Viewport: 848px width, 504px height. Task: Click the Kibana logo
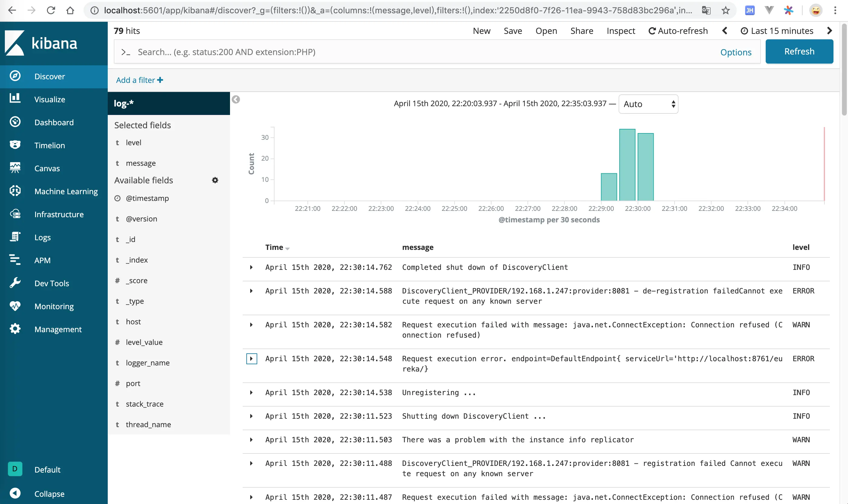pos(41,43)
